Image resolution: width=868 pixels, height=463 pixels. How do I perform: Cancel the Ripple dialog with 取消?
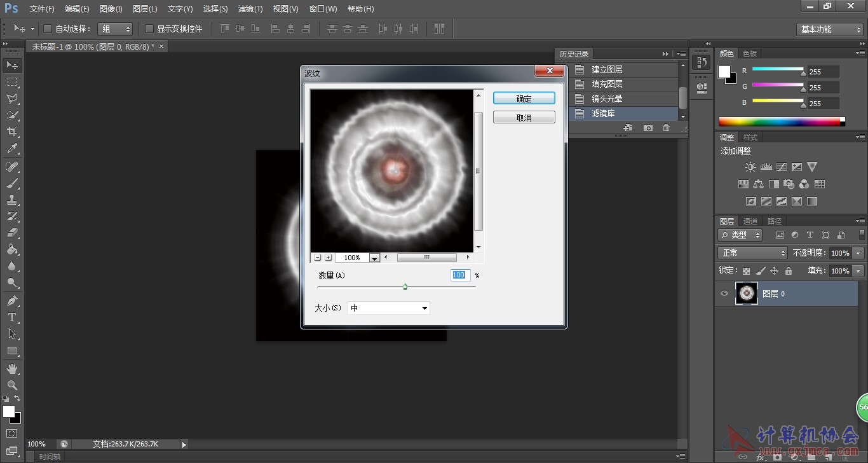(524, 118)
